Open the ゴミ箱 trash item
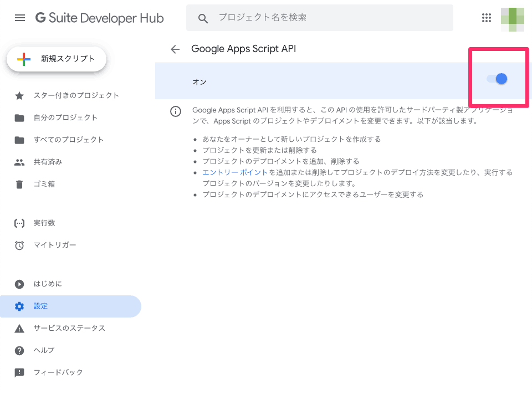 coord(44,184)
